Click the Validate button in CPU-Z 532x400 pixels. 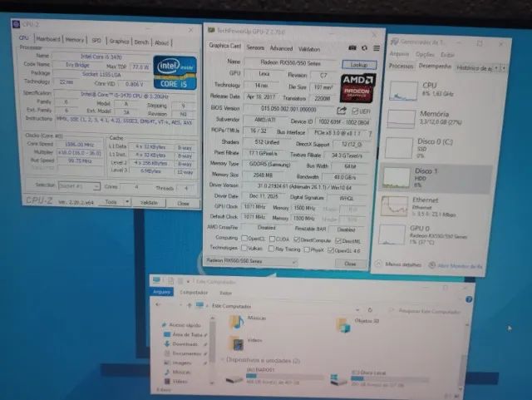149,202
